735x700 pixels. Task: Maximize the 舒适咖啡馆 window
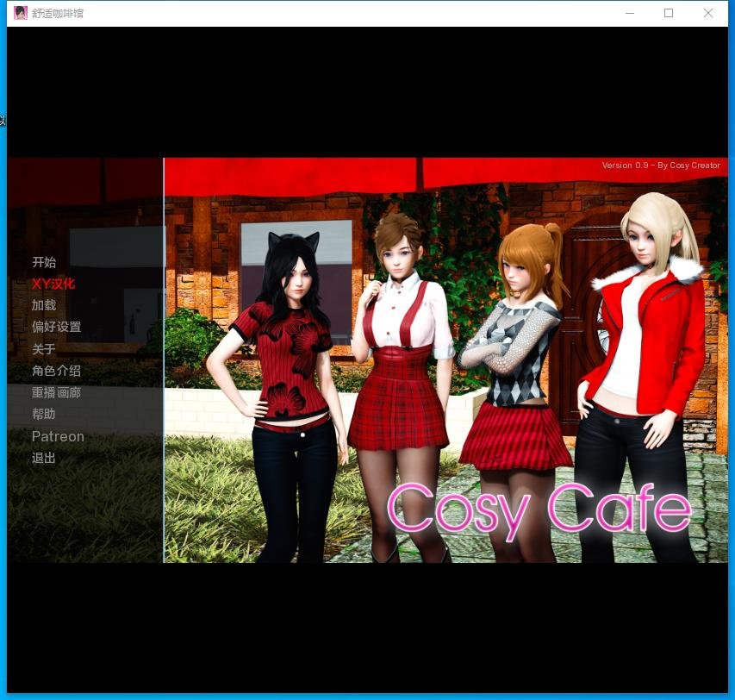pos(669,13)
